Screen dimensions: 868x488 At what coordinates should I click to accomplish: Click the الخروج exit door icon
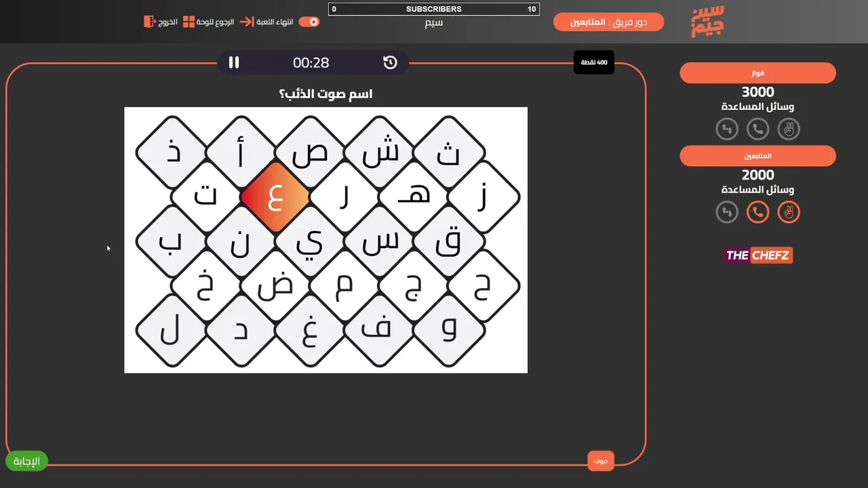pyautogui.click(x=149, y=22)
